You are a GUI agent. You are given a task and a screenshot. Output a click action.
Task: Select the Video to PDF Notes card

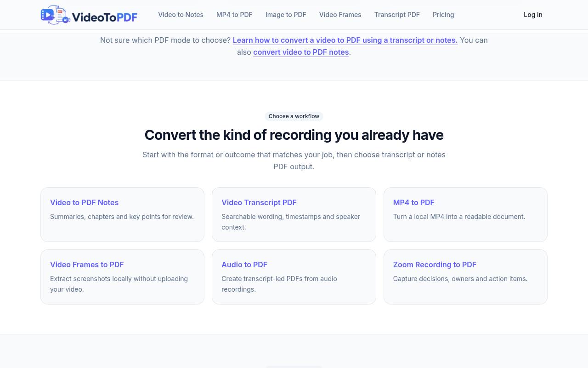click(x=122, y=214)
